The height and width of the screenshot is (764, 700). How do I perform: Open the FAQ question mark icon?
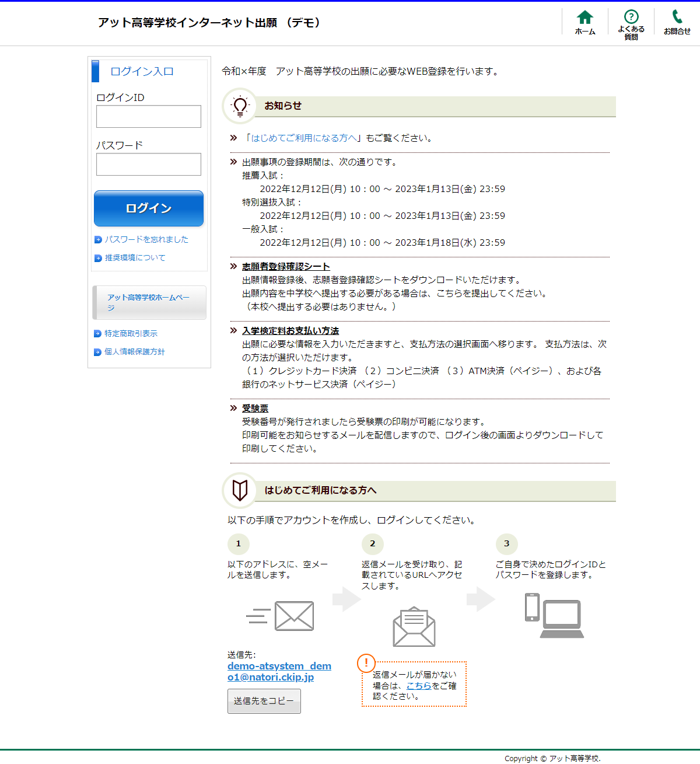point(631,17)
